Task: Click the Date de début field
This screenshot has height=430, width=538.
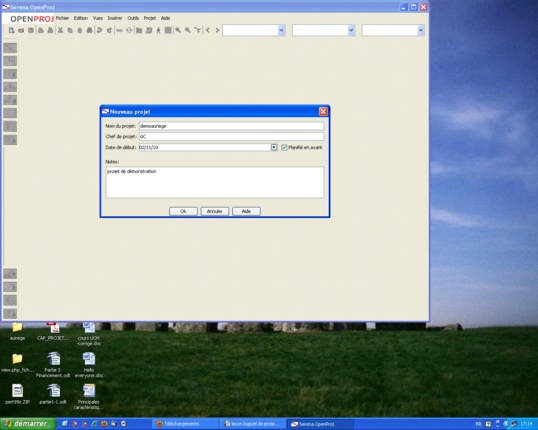Action: 205,148
